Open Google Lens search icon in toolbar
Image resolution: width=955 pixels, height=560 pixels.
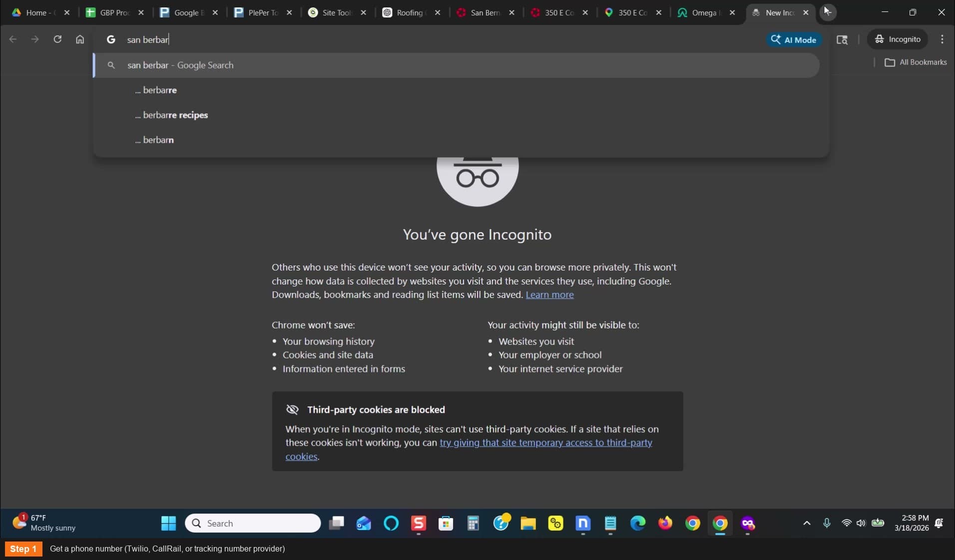tap(842, 39)
